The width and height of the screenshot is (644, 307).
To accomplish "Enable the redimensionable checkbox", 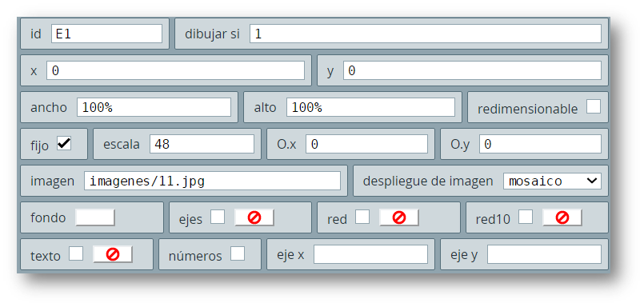I will pos(594,106).
